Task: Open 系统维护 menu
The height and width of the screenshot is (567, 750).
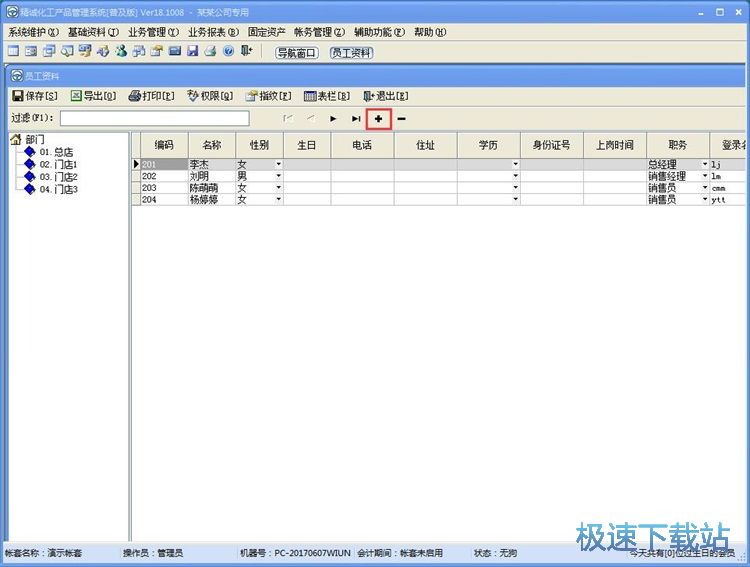Action: [33, 32]
